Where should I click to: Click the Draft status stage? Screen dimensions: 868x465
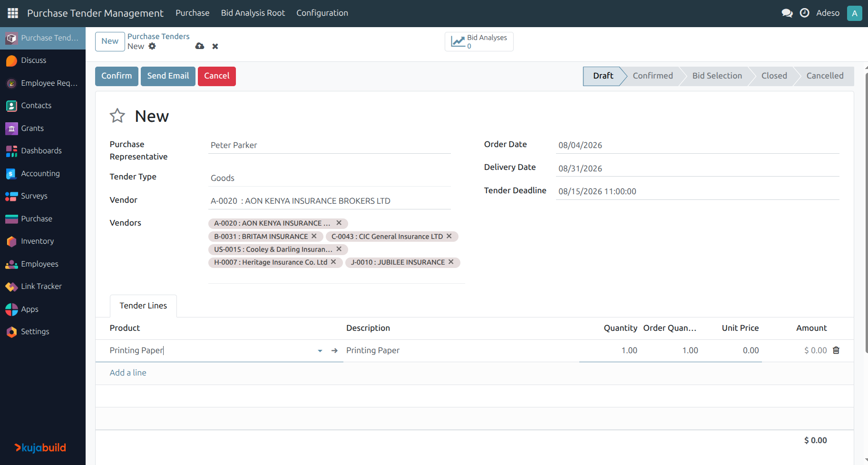603,76
